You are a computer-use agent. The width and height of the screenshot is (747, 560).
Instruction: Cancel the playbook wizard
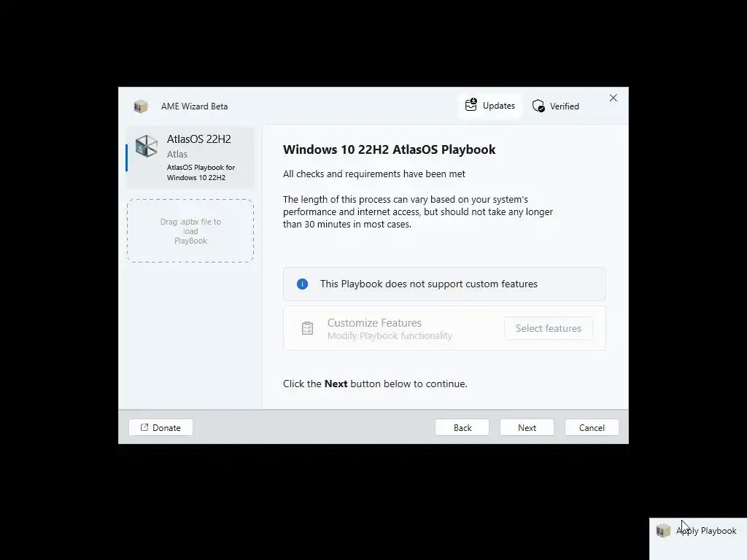point(592,427)
